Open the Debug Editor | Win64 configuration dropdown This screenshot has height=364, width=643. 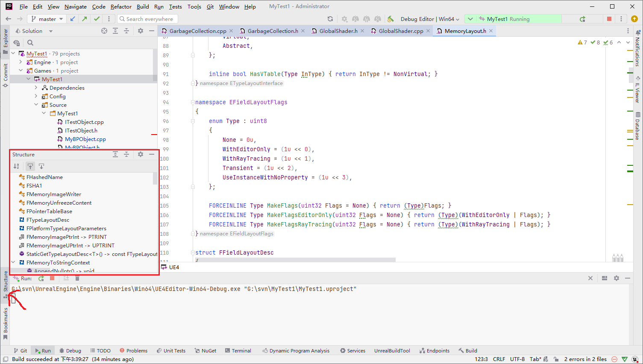430,19
